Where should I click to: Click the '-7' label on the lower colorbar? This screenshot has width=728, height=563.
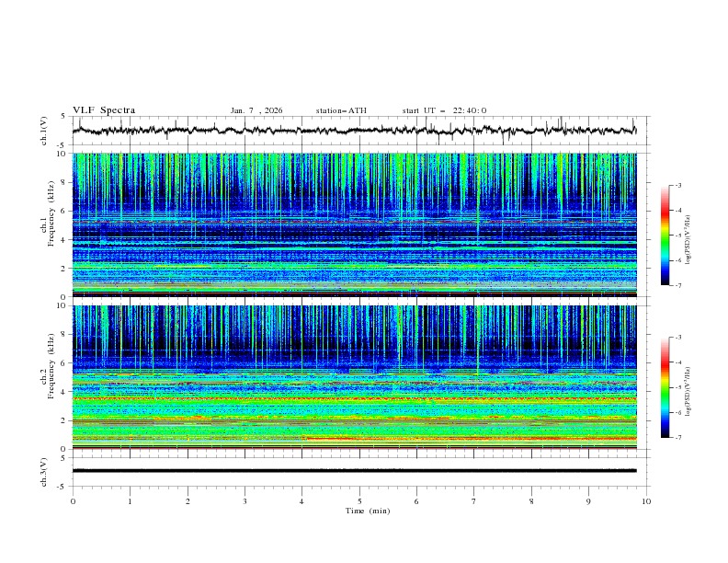coord(678,437)
